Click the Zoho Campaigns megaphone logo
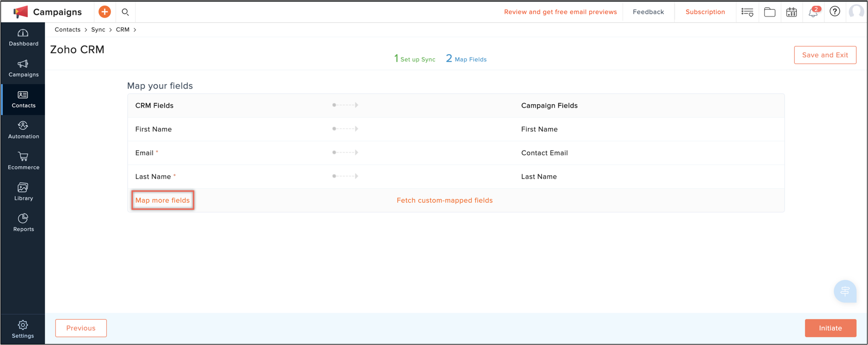Screen dimensions: 868x345 coord(21,12)
